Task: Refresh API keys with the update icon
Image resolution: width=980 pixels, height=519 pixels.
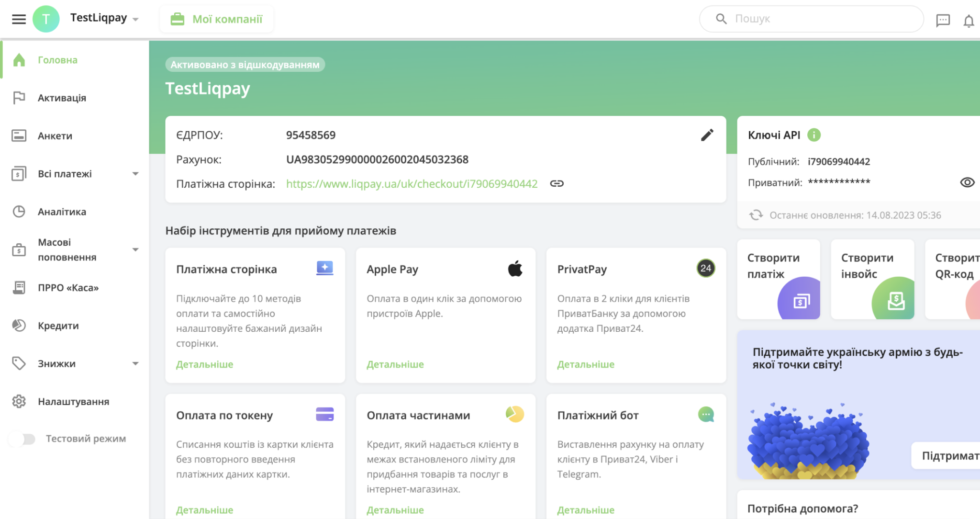Action: 756,215
